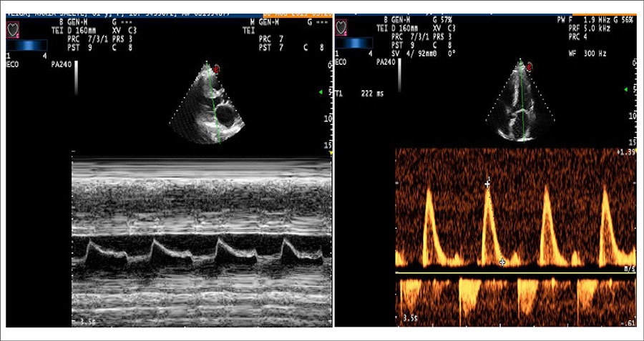This screenshot has height=341, width=644.
Task: Click the apical four-chamber sector image thumbnail
Action: click(x=520, y=100)
